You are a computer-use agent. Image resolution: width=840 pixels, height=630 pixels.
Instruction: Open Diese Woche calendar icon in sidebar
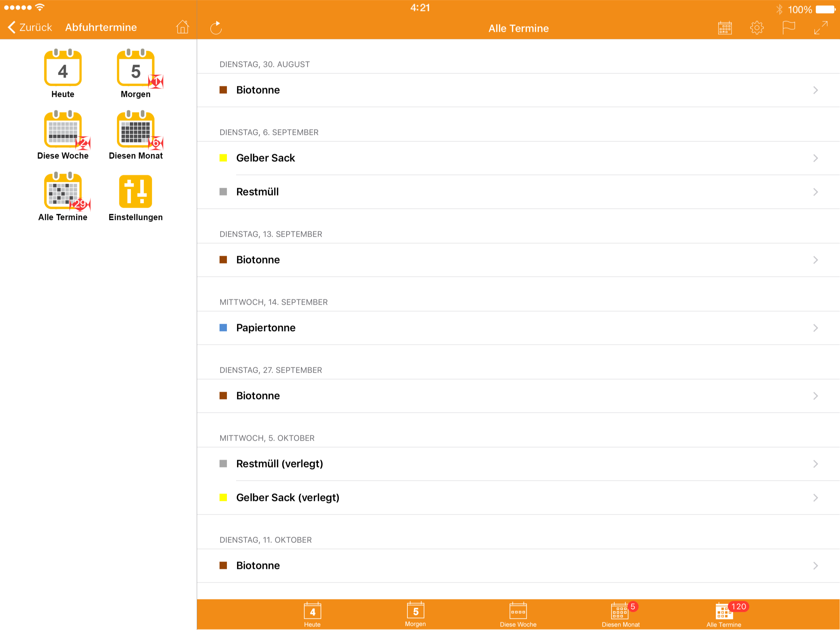tap(63, 130)
